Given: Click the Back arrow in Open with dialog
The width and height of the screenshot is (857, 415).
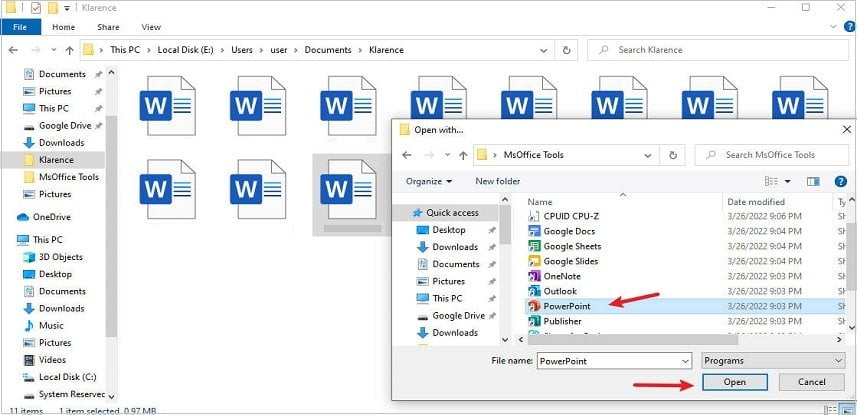Looking at the screenshot, I should click(x=407, y=155).
